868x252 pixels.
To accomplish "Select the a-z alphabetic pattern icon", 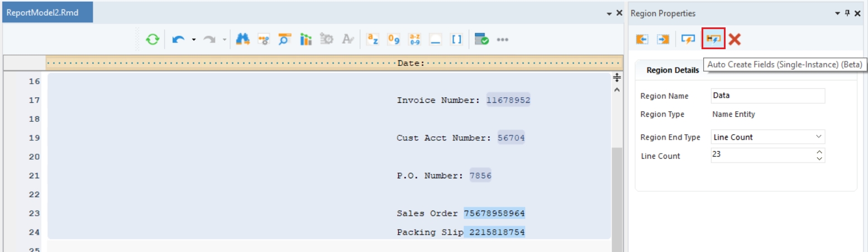I will (x=373, y=40).
